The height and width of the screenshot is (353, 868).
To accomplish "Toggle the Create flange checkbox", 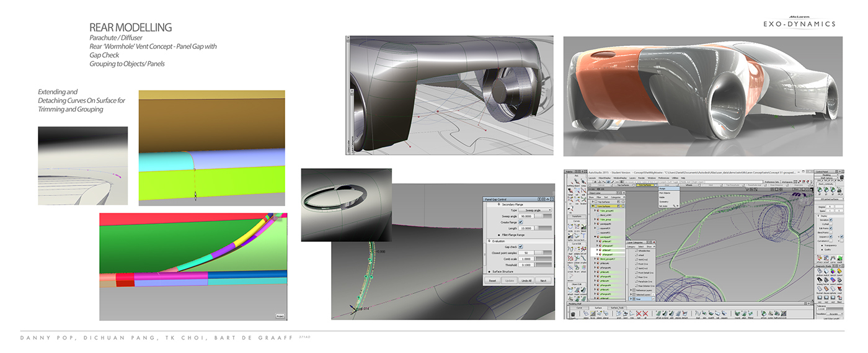I will pos(520,222).
